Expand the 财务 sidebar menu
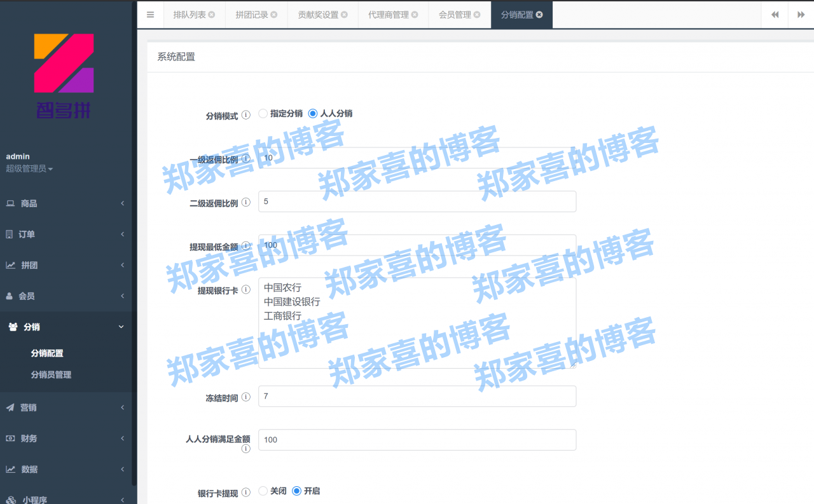 (122, 439)
